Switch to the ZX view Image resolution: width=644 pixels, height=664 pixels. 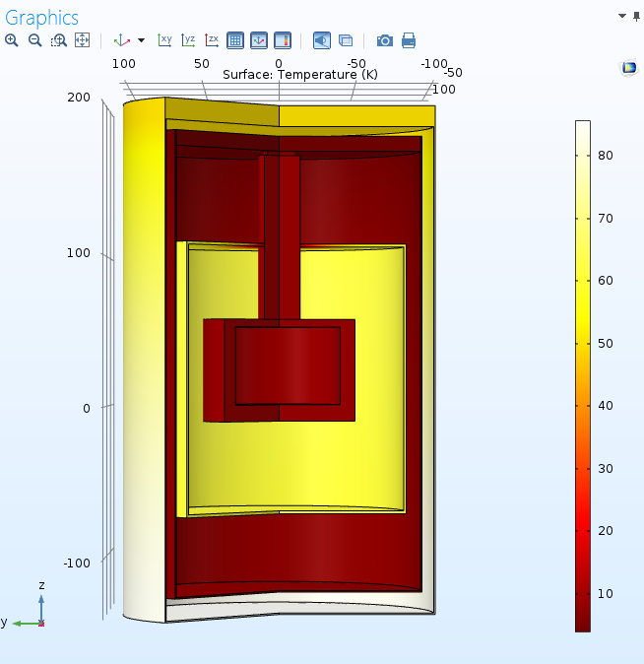[212, 40]
